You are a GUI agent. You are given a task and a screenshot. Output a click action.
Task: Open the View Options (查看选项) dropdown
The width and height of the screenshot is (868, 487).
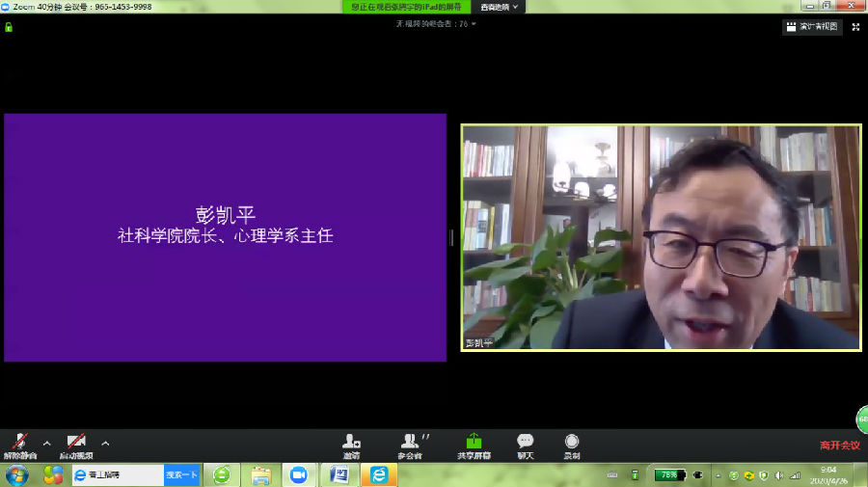click(500, 7)
